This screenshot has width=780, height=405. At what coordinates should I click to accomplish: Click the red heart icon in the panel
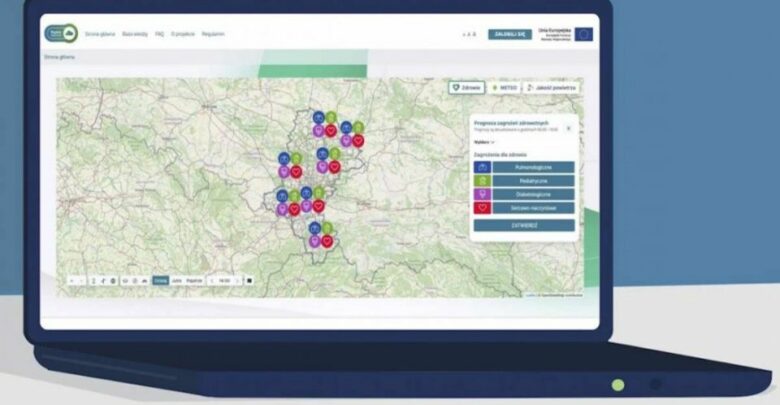point(483,208)
